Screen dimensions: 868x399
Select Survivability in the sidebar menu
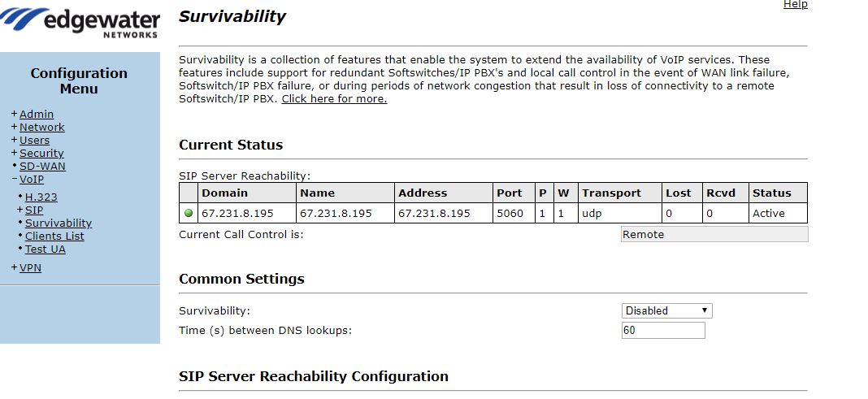tap(59, 223)
